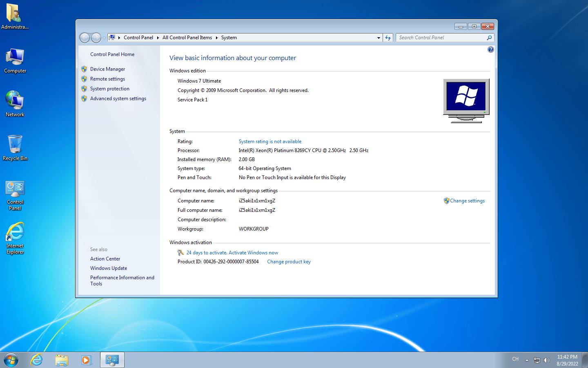Click the refresh button beside address bar
This screenshot has height=368, width=588.
[388, 38]
